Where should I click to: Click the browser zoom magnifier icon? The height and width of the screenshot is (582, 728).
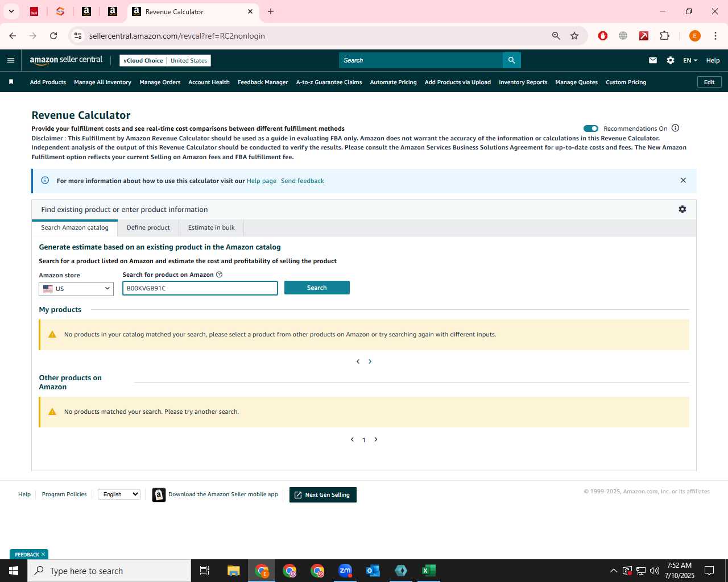(556, 36)
